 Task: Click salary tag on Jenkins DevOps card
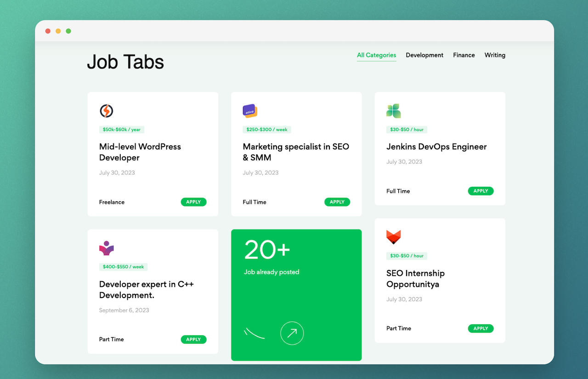tap(407, 130)
